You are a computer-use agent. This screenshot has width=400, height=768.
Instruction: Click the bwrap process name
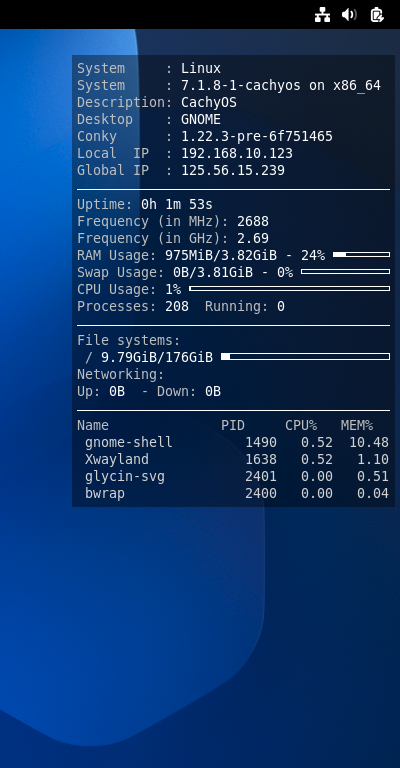click(x=105, y=494)
